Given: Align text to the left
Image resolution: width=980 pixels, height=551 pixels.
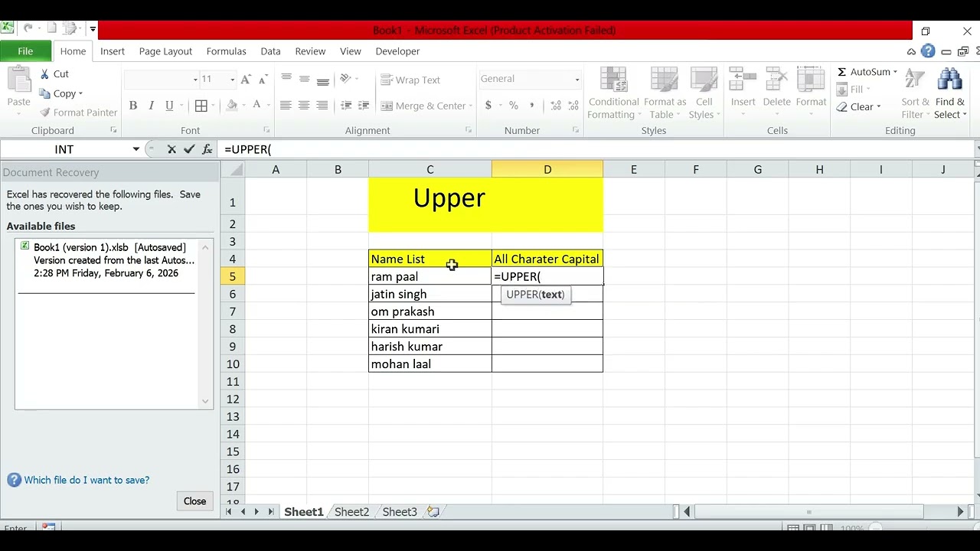Looking at the screenshot, I should [x=286, y=106].
